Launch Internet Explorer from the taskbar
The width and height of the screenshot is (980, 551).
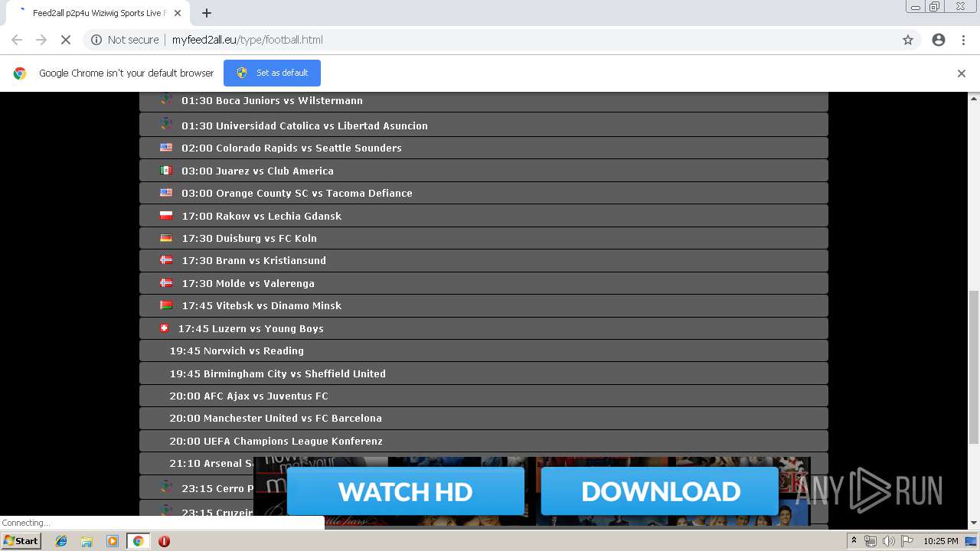click(61, 541)
